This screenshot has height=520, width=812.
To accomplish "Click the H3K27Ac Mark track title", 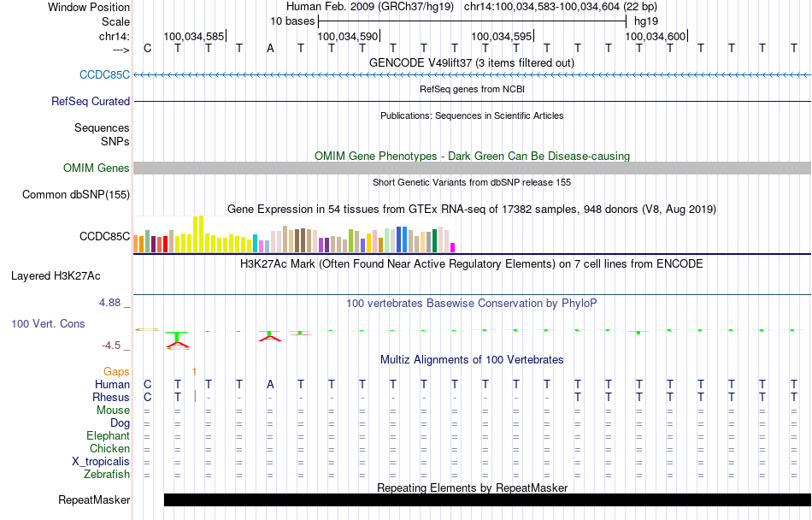I will (x=472, y=263).
